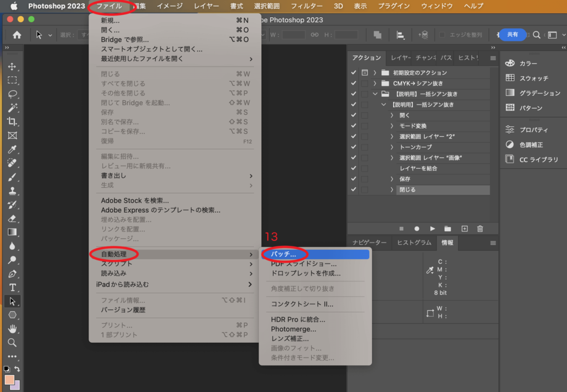This screenshot has width=567, height=392.
Task: Click the Home icon in options bar
Action: click(x=17, y=35)
